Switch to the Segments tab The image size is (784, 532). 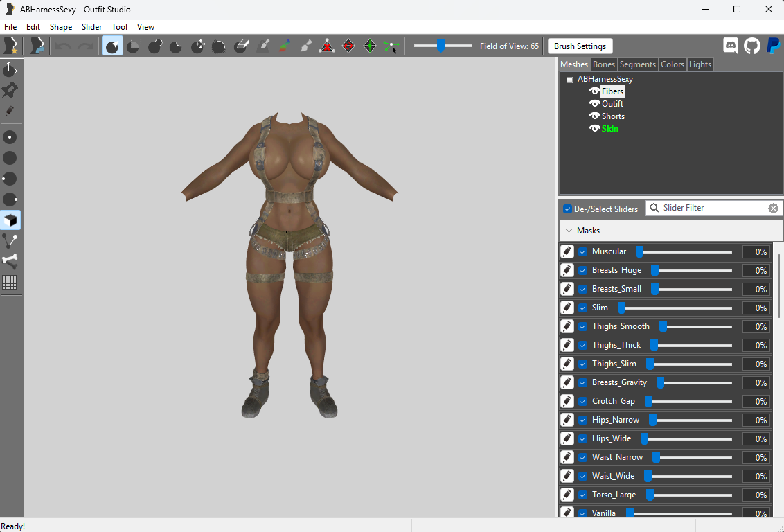click(x=637, y=64)
